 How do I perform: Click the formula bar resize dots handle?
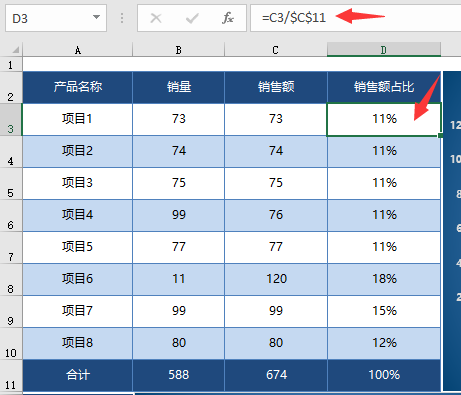pos(122,18)
